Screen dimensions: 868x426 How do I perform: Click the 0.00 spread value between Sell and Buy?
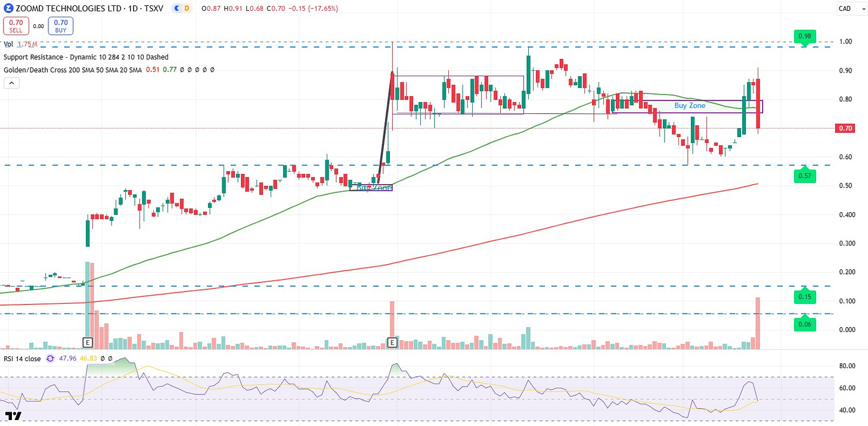coord(38,26)
